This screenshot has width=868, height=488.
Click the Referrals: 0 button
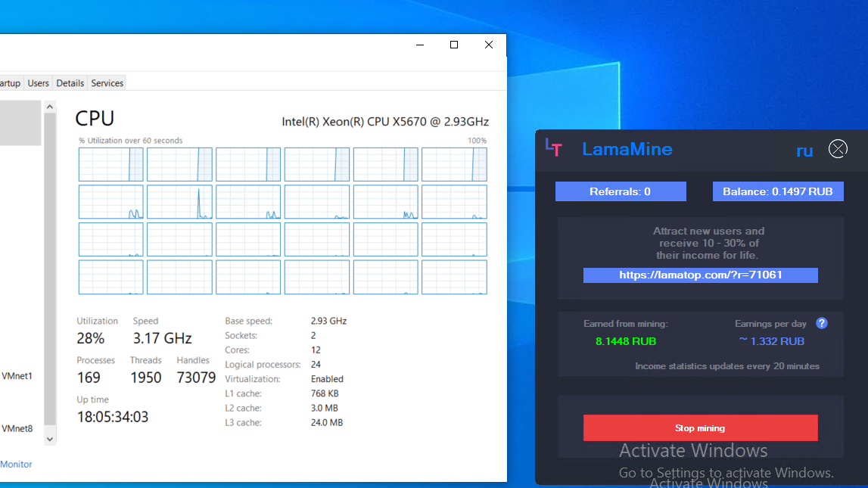tap(621, 191)
